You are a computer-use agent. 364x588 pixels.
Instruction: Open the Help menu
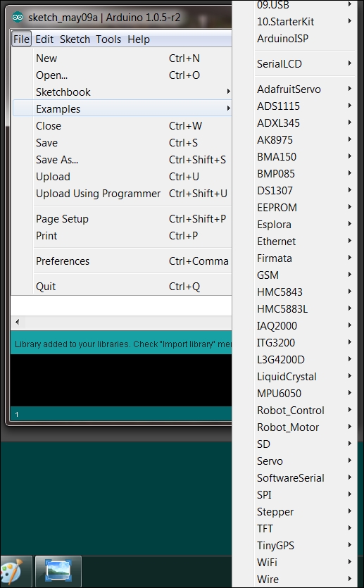(x=138, y=39)
